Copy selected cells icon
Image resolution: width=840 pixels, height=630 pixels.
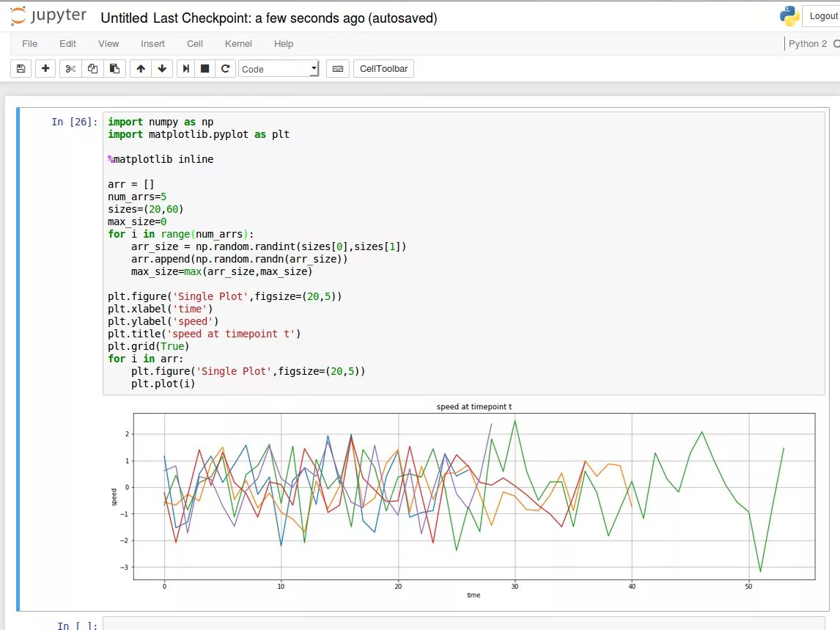point(92,69)
